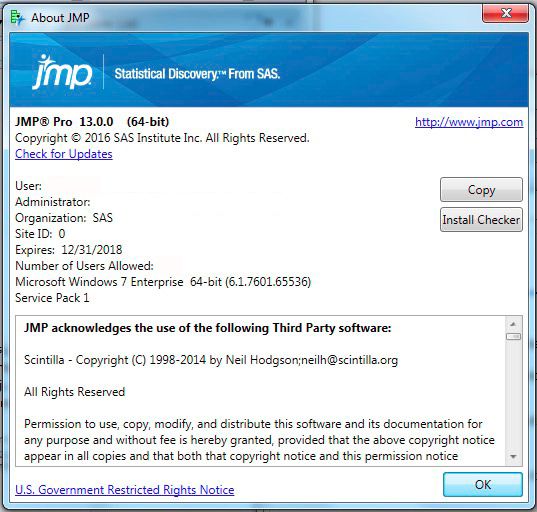Click the 'Organization: SAS' line
Screen dimensions: 537x512
click(64, 218)
